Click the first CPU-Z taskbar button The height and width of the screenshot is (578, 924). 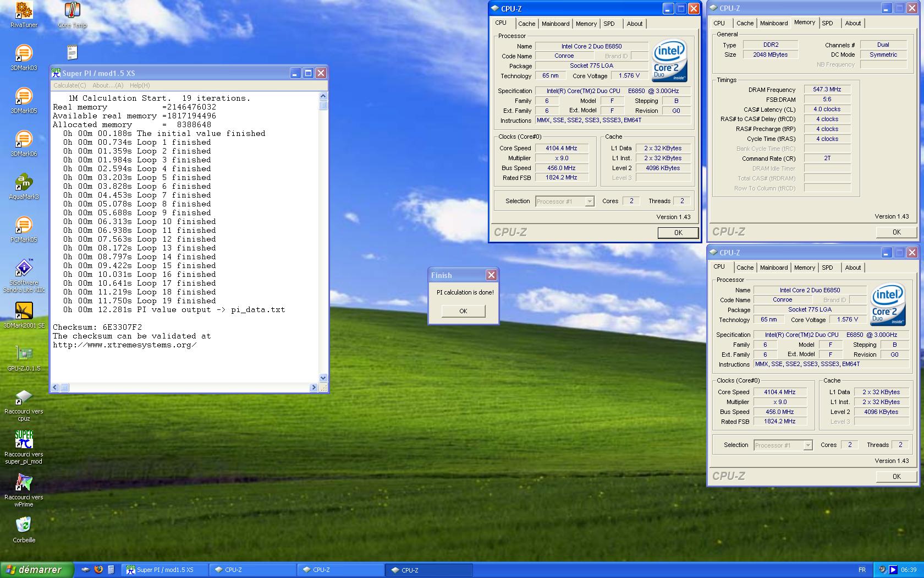pyautogui.click(x=253, y=570)
